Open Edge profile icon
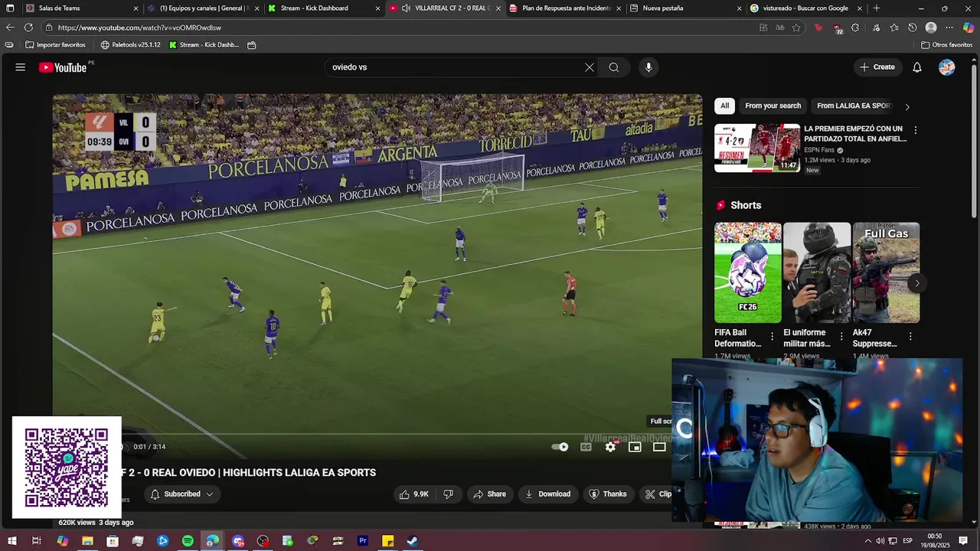The image size is (980, 551). coord(931,28)
